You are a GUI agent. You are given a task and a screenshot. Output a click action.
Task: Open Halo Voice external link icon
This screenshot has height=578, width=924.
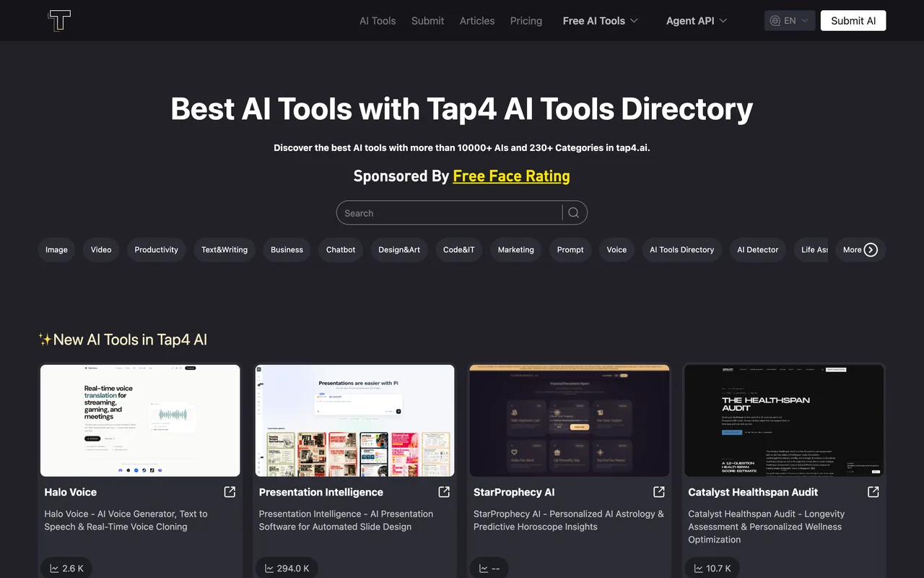pos(230,492)
